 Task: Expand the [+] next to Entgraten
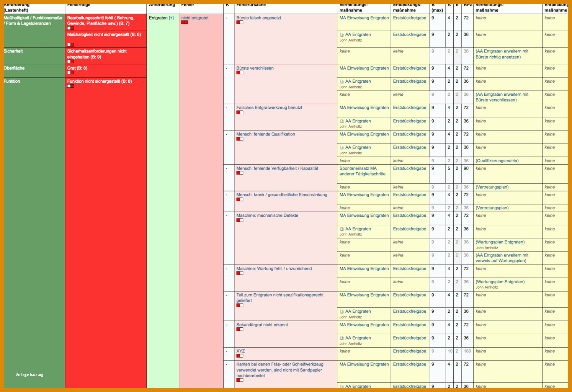point(171,18)
